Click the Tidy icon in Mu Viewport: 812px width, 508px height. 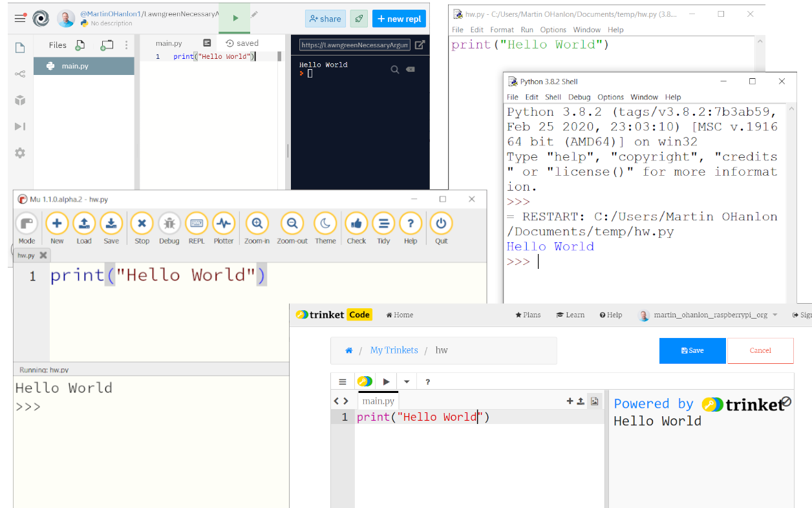tap(383, 224)
